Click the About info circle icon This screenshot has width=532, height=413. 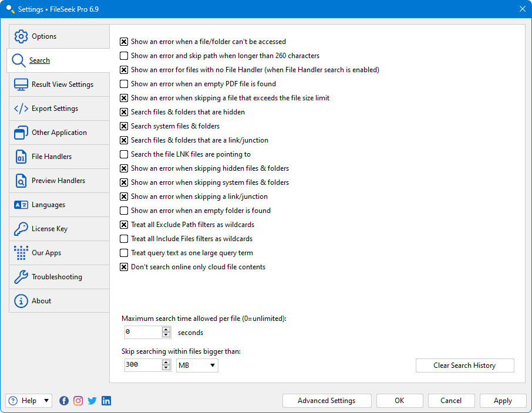point(21,301)
